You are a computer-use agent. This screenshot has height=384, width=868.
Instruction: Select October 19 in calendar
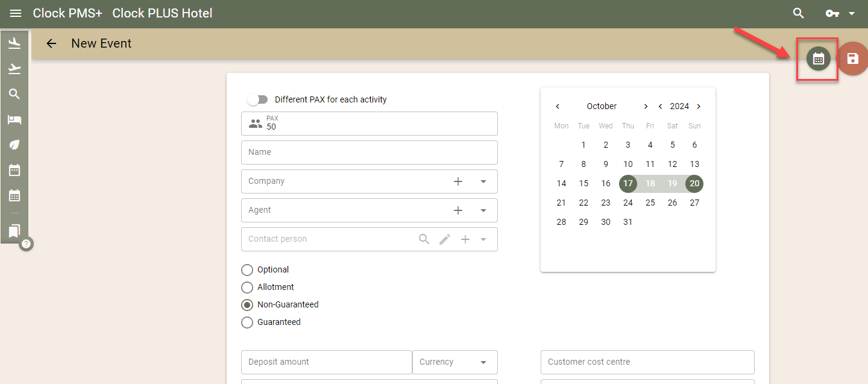pos(672,183)
